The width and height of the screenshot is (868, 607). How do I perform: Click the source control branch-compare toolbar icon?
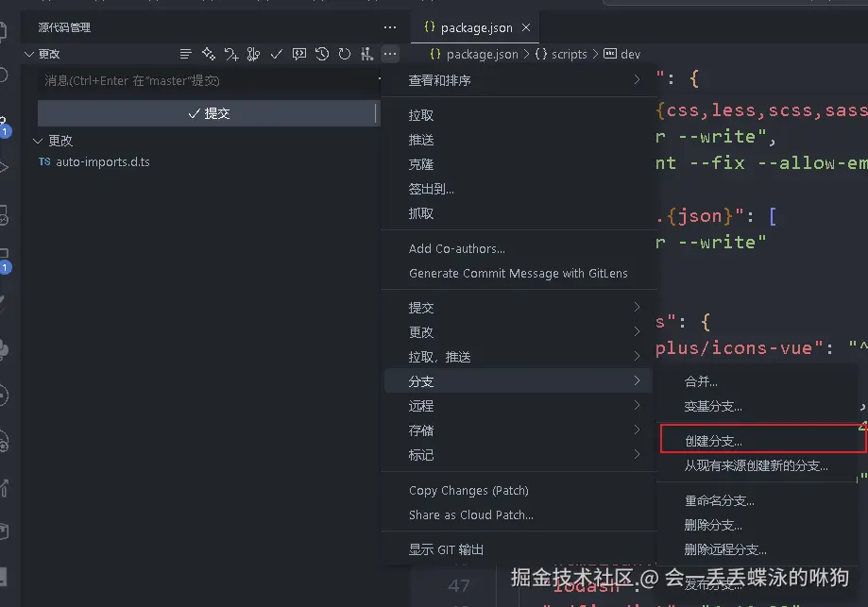(x=253, y=54)
